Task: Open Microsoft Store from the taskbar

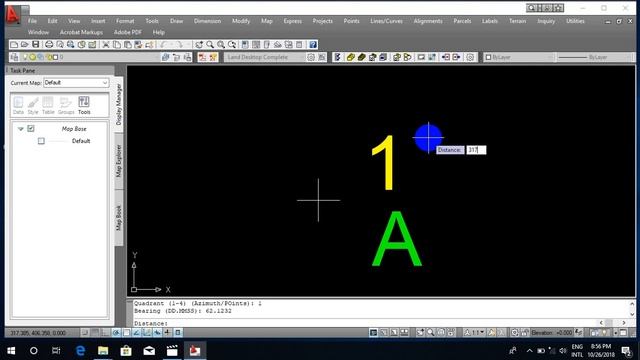Action: coord(126,350)
